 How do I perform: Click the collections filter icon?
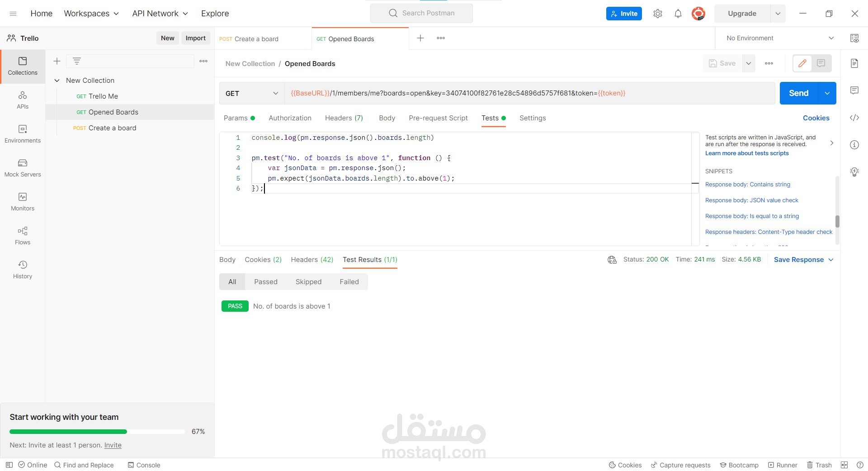pos(77,61)
